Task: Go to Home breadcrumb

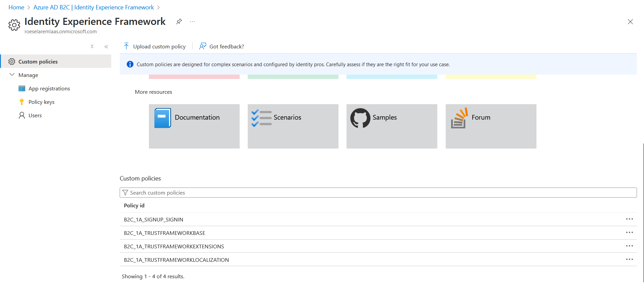Action: pos(16,7)
